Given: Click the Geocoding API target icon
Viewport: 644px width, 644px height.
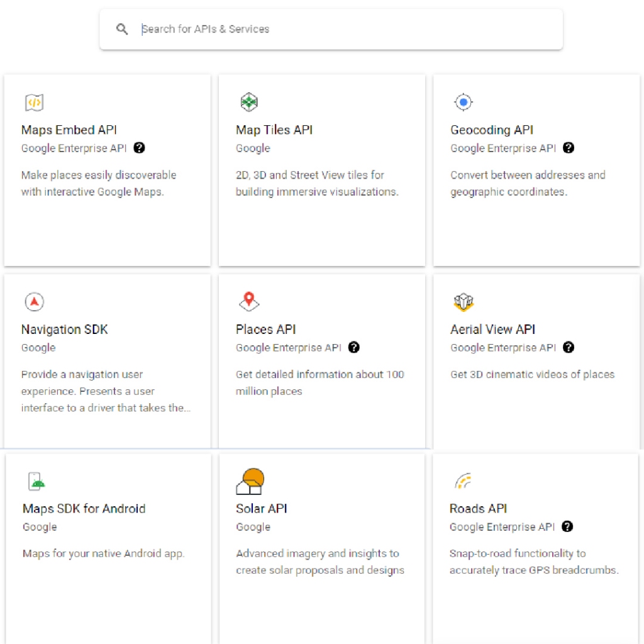Looking at the screenshot, I should 464,102.
